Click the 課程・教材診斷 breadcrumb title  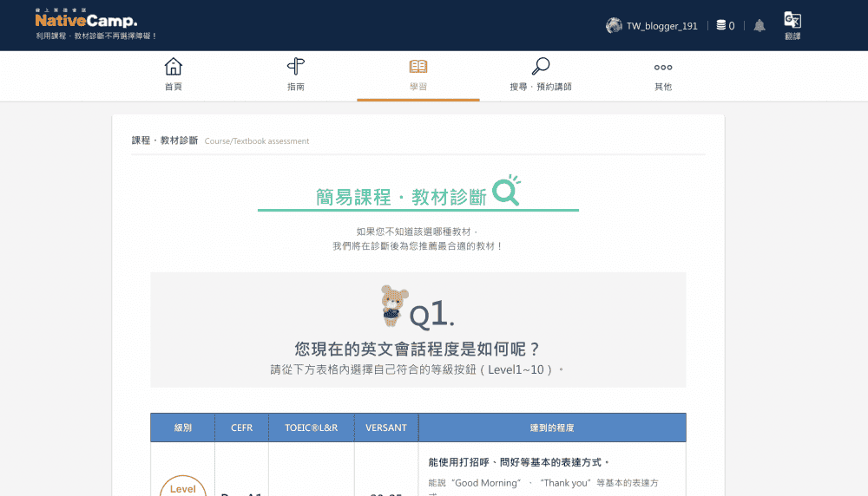pos(164,140)
